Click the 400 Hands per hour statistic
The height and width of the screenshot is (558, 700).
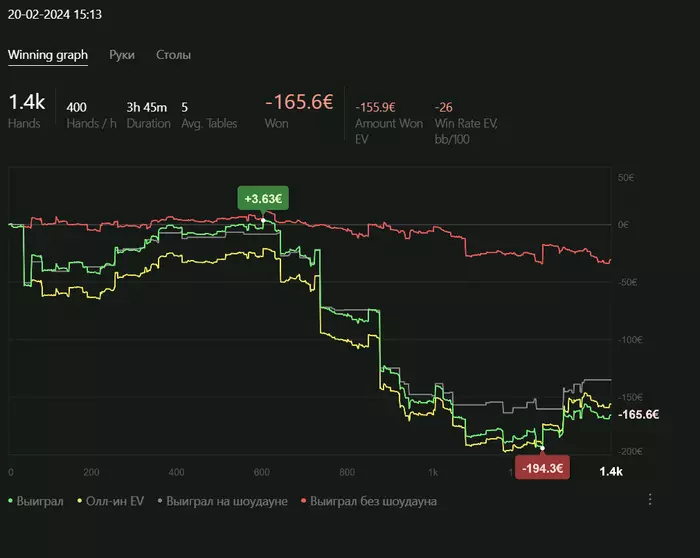click(76, 108)
